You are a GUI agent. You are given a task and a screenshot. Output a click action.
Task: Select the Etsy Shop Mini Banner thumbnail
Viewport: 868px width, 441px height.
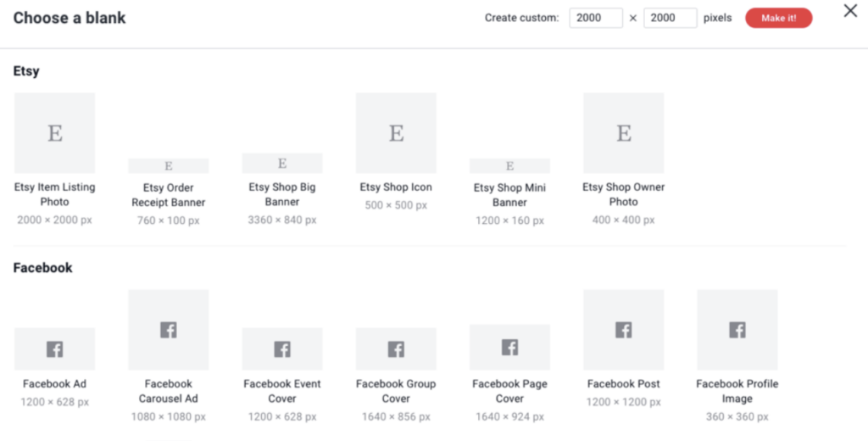[x=509, y=165]
